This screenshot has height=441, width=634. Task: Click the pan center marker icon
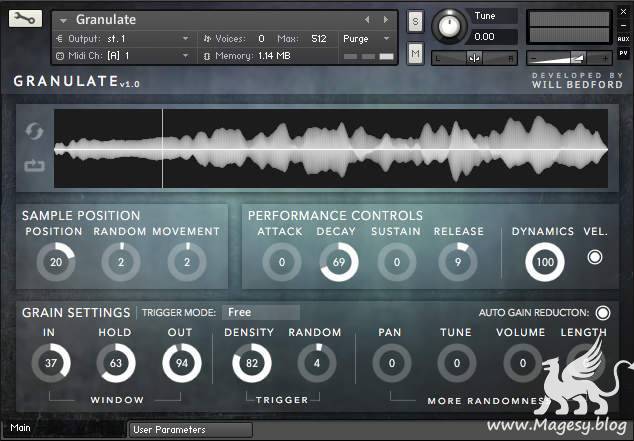click(x=474, y=58)
